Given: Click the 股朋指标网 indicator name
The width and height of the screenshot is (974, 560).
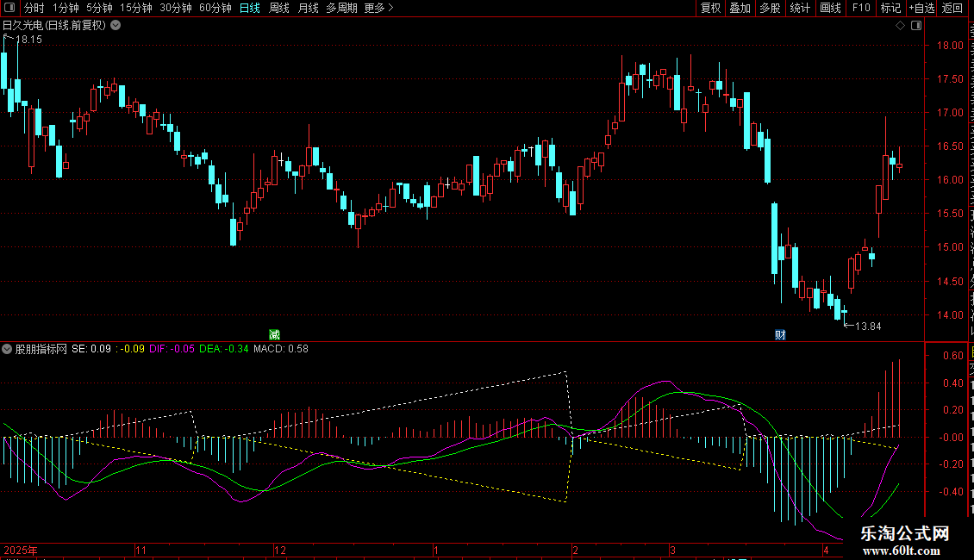Looking at the screenshot, I should point(41,349).
